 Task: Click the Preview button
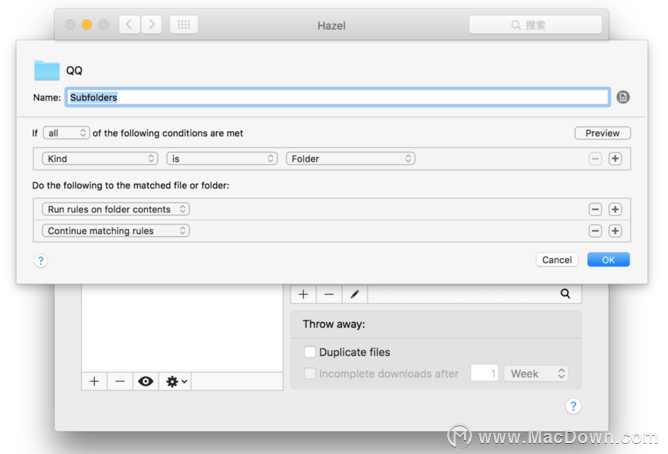[x=602, y=133]
